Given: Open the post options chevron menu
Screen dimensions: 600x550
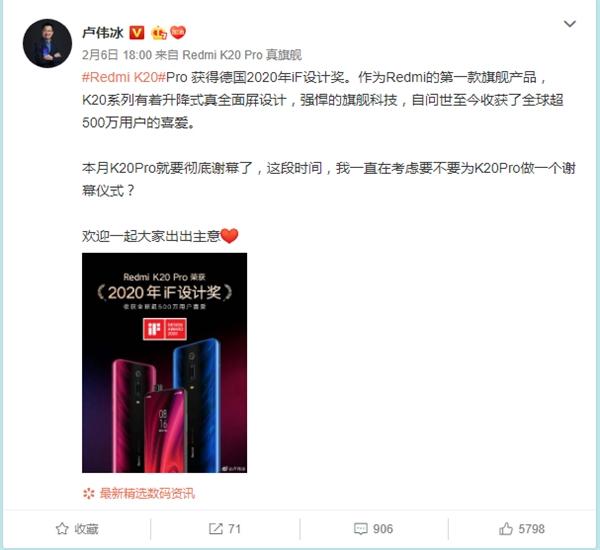Looking at the screenshot, I should coord(570,24).
